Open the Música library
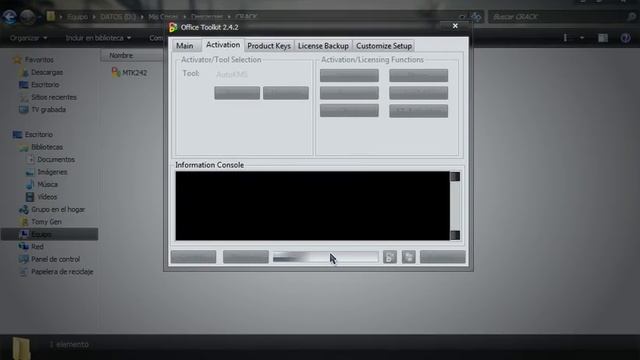640x360 pixels. [x=47, y=184]
